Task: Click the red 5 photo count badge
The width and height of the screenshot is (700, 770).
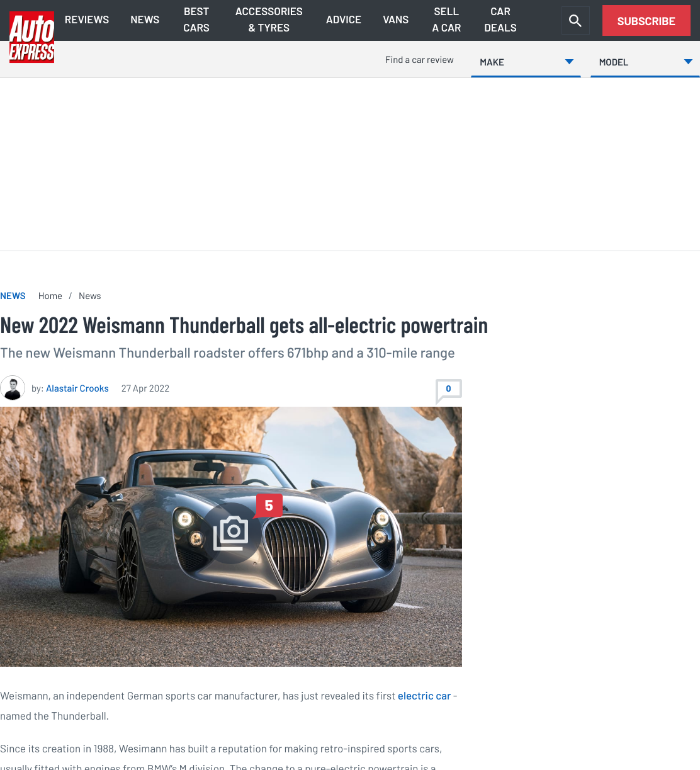Action: (269, 506)
